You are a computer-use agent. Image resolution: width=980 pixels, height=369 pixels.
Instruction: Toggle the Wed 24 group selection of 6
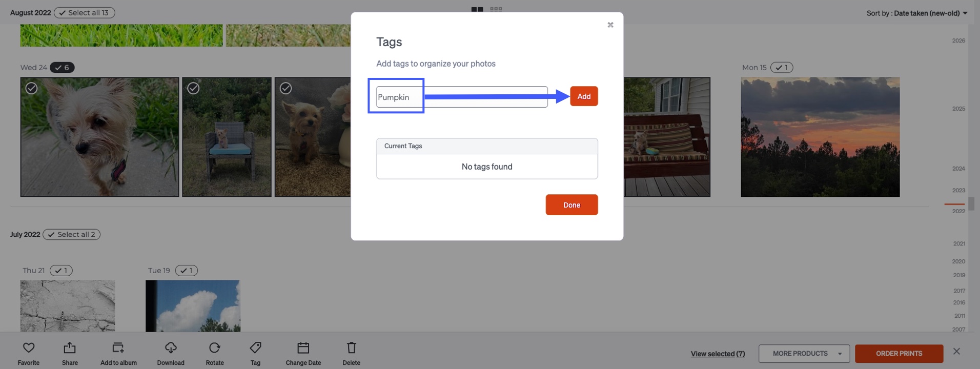[x=62, y=68]
